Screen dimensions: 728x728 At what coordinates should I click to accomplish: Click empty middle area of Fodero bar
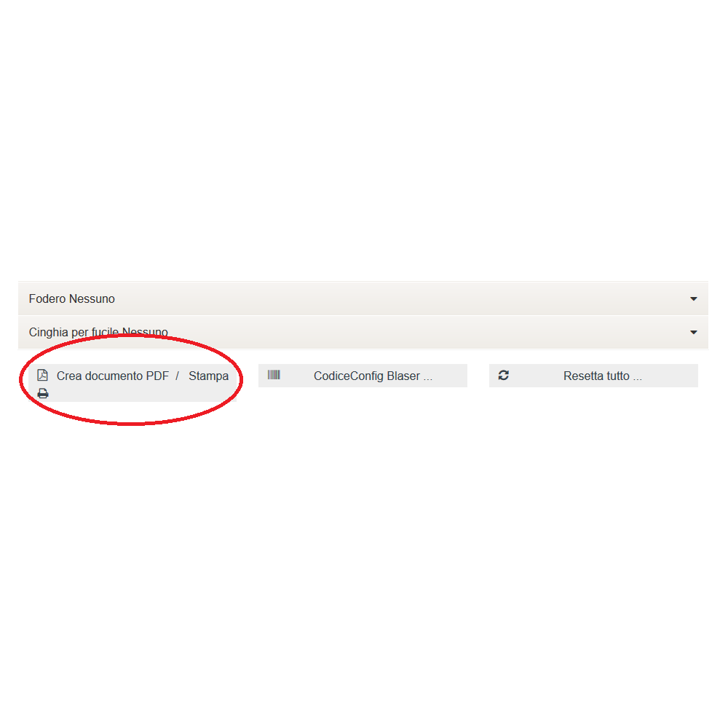coord(399,298)
